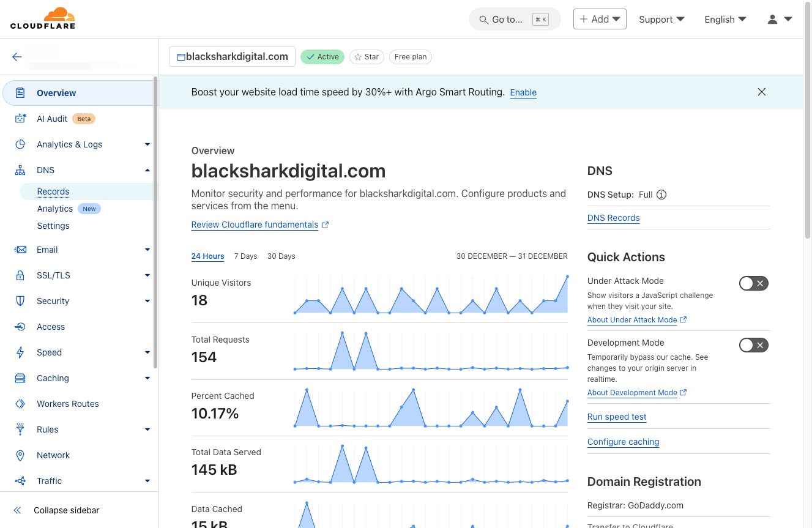Screen dimensions: 812x528
Task: Open the Support dropdown menu
Action: pyautogui.click(x=661, y=19)
